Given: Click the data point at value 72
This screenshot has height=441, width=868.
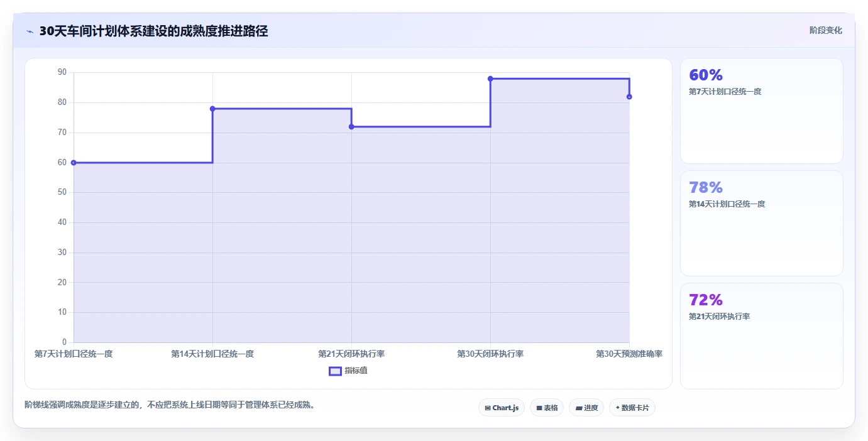Looking at the screenshot, I should pos(351,127).
